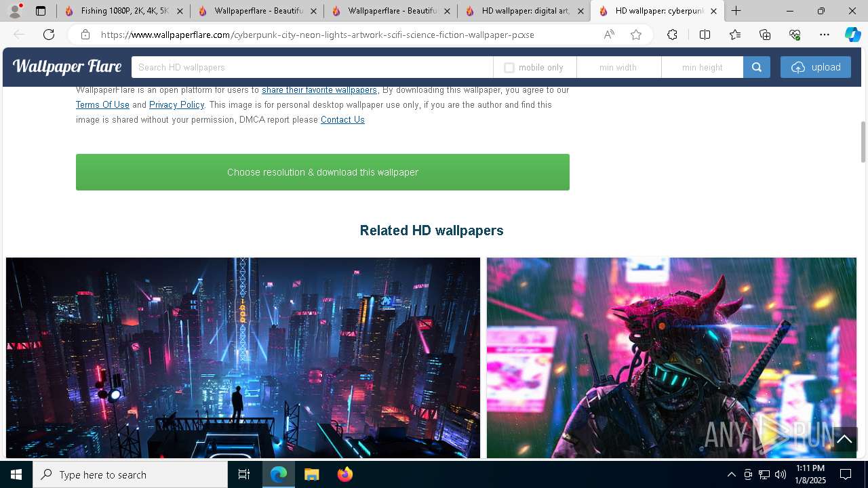
Task: Open tab actions menu icon
Action: [x=41, y=11]
